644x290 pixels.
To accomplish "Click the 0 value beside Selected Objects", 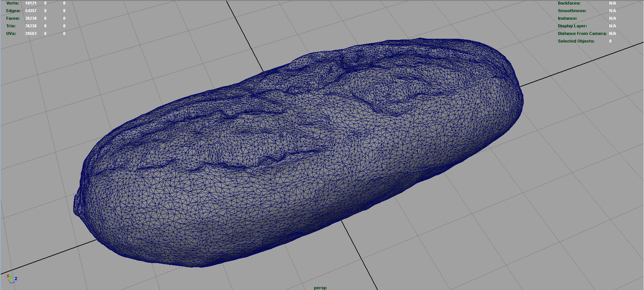I will (610, 41).
